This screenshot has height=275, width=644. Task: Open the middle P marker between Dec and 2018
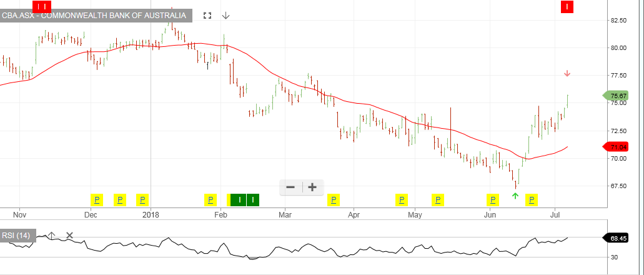point(120,200)
